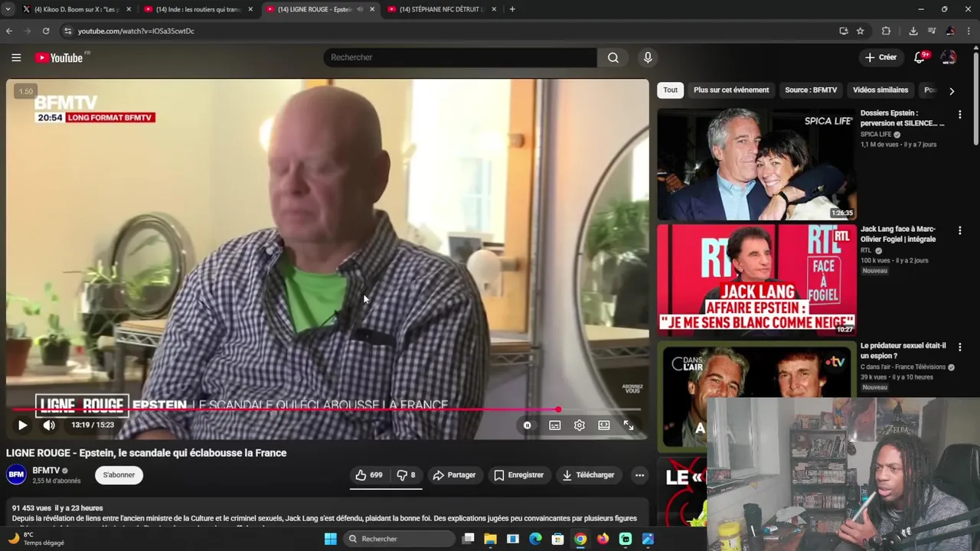Select the Tout filter chip
Image resolution: width=980 pixels, height=551 pixels.
671,90
